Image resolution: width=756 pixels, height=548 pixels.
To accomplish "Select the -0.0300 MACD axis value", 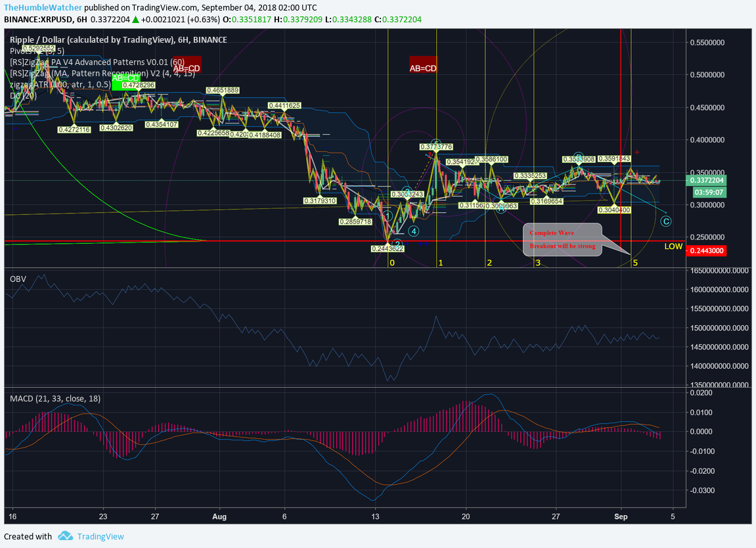I will tap(701, 491).
